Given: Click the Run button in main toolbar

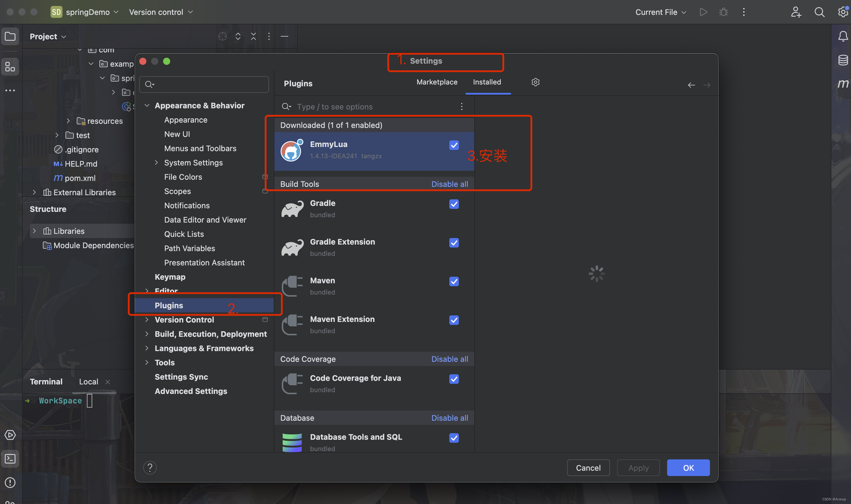Looking at the screenshot, I should click(x=703, y=12).
